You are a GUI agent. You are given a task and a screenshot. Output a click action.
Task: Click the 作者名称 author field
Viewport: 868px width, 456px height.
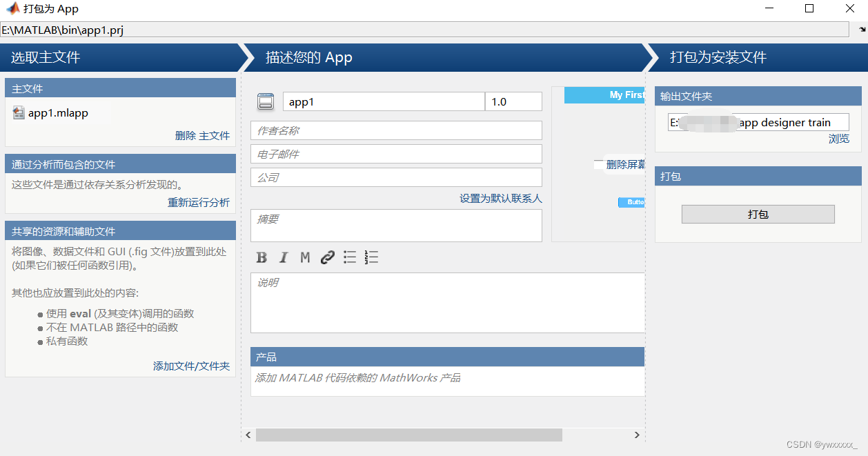(x=396, y=130)
